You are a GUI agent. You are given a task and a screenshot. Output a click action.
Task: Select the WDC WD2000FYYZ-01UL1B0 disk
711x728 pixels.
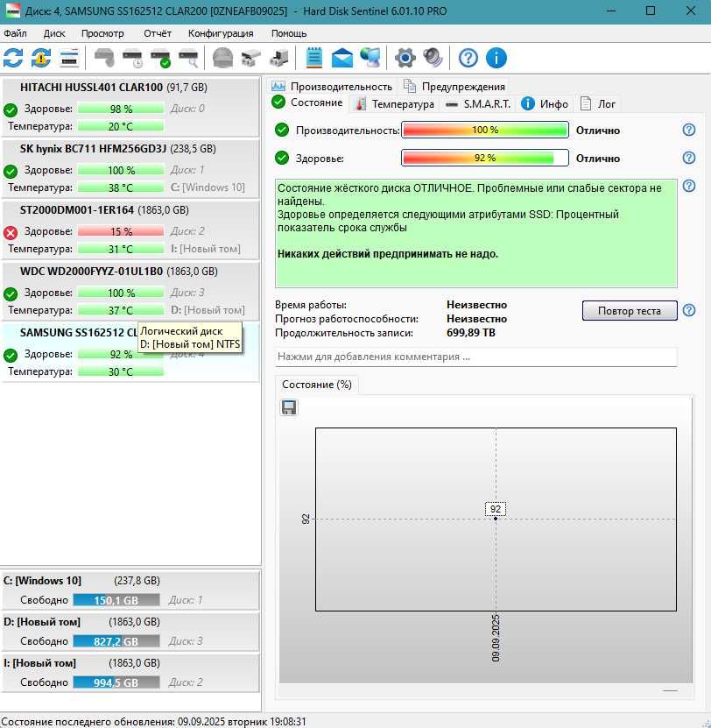click(130, 291)
